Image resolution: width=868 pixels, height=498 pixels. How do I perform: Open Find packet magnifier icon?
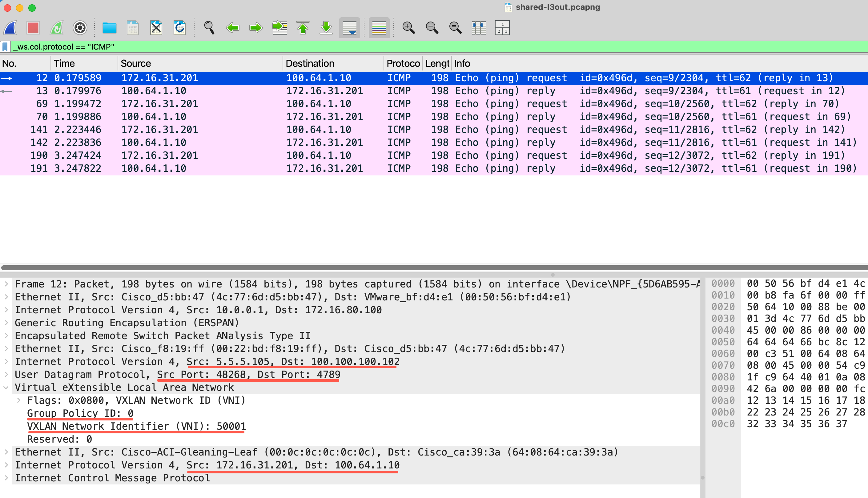209,28
